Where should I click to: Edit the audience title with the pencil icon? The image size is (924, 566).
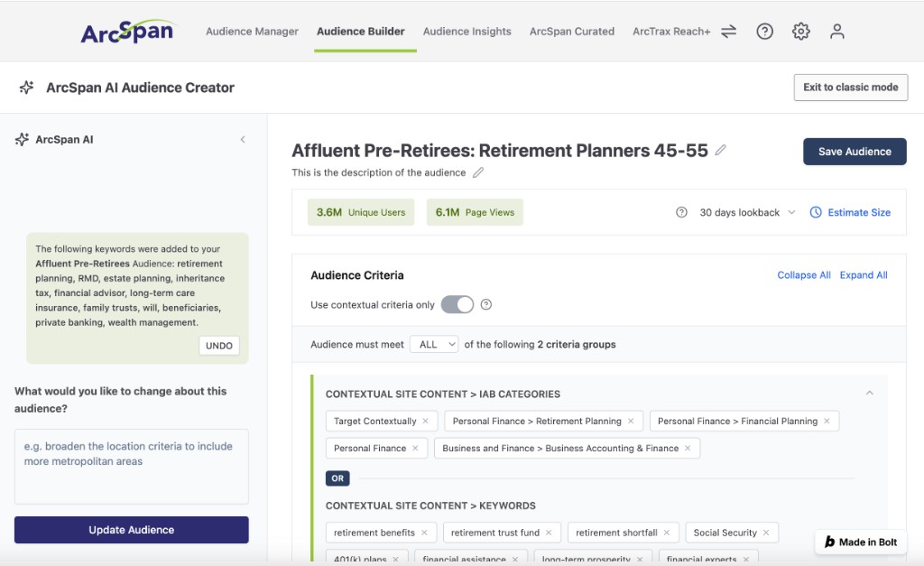[x=720, y=150]
